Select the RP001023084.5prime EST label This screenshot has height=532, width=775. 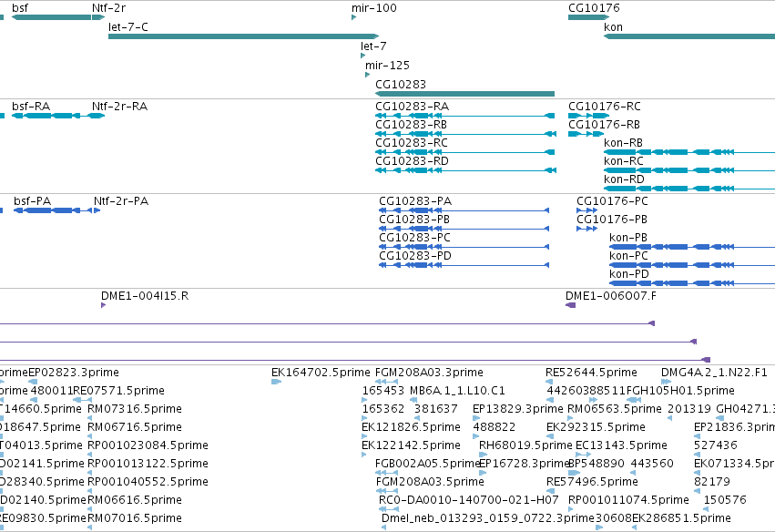[148, 445]
